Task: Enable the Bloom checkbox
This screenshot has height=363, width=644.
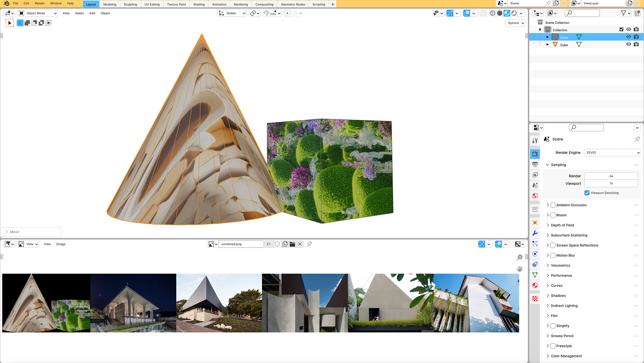Action: 553,215
